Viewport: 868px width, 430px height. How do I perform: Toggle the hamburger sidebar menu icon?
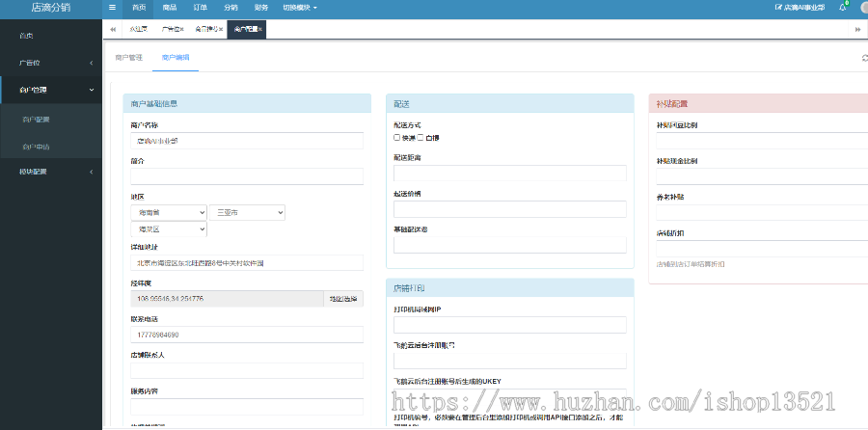click(113, 8)
